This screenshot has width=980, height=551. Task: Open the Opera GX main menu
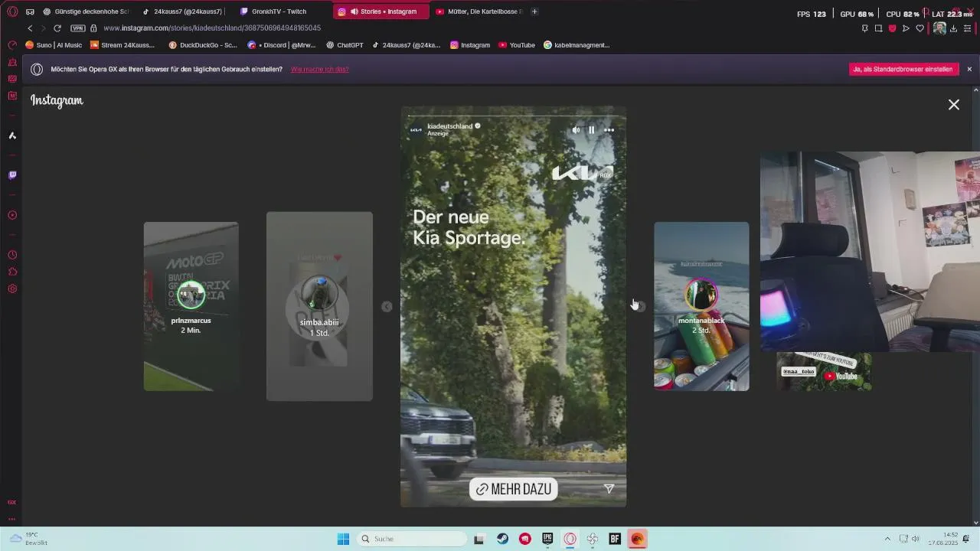[12, 11]
